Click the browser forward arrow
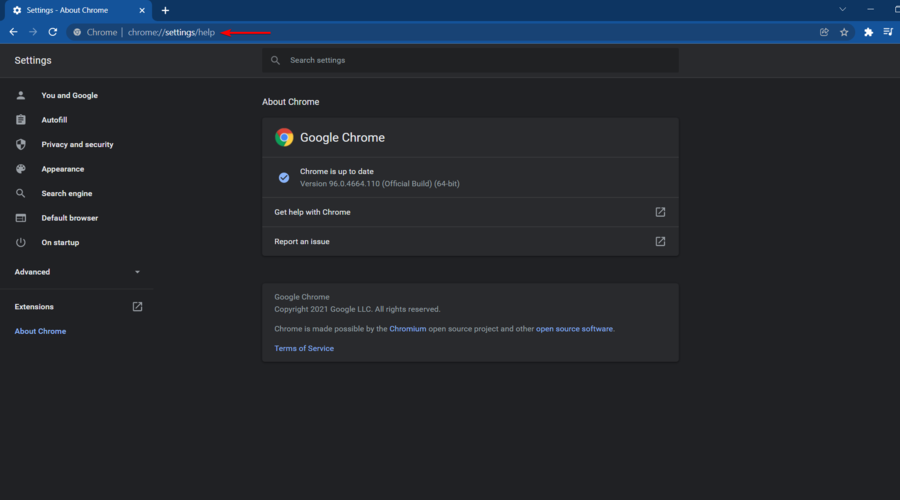900x500 pixels. pyautogui.click(x=33, y=32)
